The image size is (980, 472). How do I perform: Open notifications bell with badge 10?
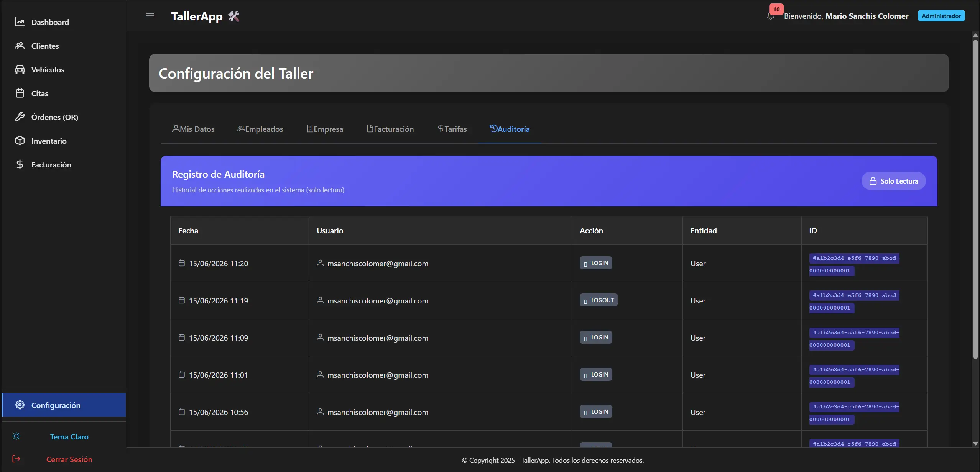(771, 16)
